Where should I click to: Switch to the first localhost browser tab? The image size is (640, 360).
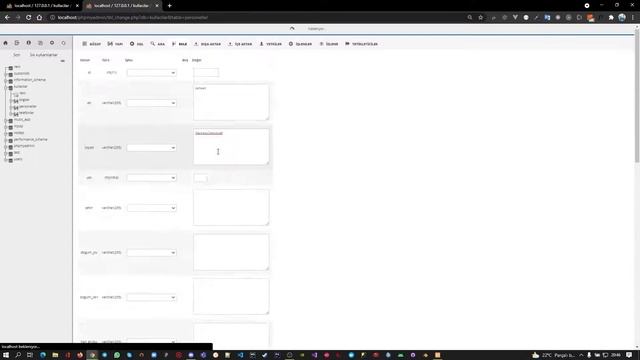pos(42,6)
